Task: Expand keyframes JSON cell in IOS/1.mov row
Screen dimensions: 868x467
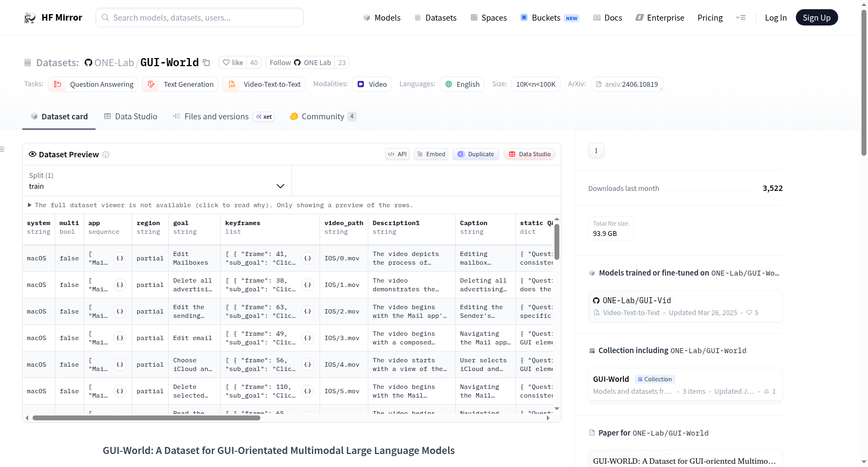Action: tap(308, 285)
